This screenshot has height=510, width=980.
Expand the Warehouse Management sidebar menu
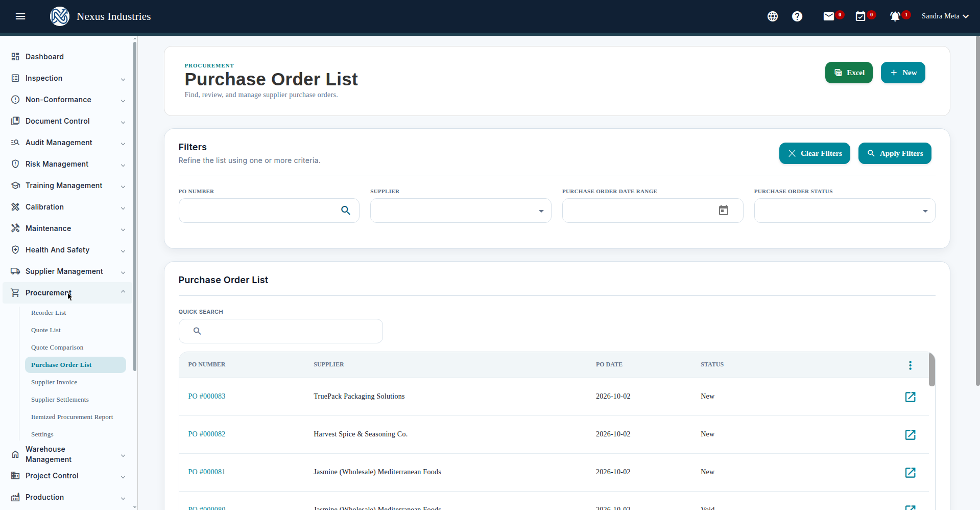[x=67, y=454]
